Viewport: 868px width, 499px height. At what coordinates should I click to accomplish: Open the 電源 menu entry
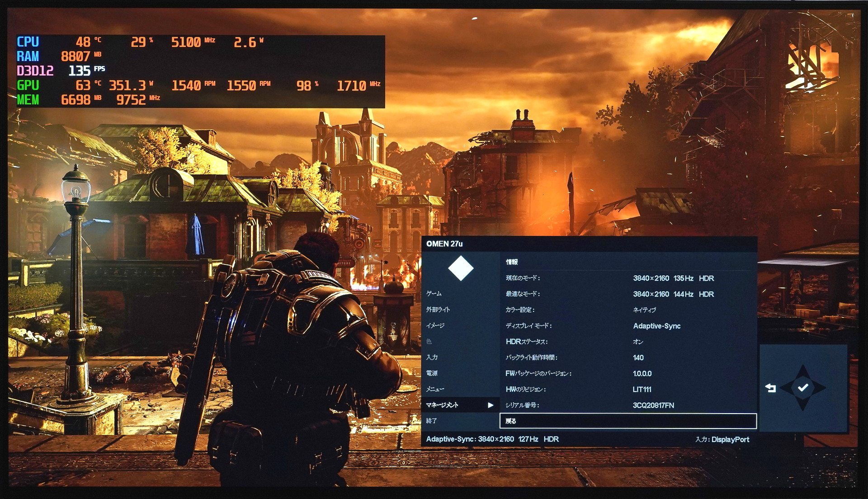point(432,373)
